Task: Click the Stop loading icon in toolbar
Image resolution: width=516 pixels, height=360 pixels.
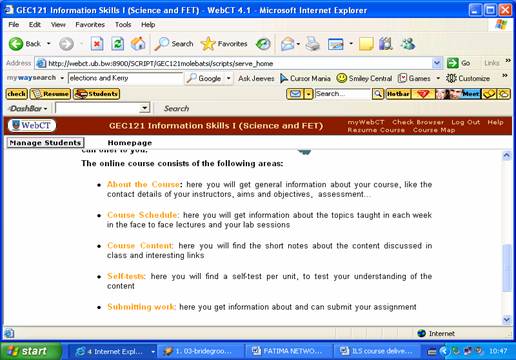Action: [97, 44]
